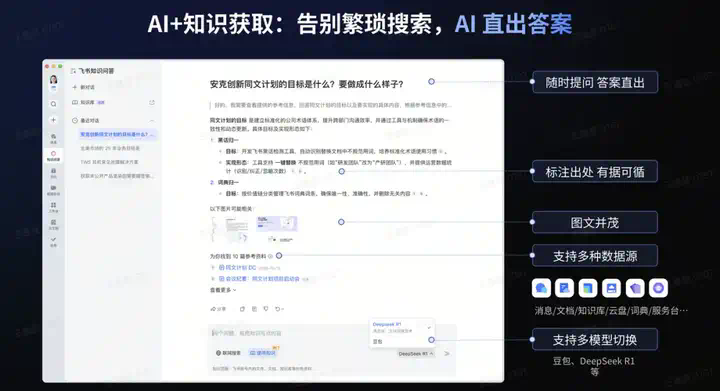Select 豆包 in the model popup
The image size is (720, 391).
point(377,341)
